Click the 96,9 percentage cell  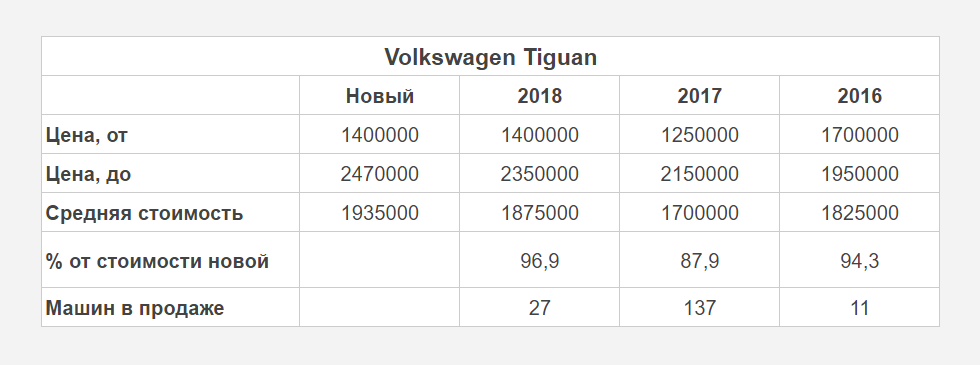pyautogui.click(x=539, y=261)
